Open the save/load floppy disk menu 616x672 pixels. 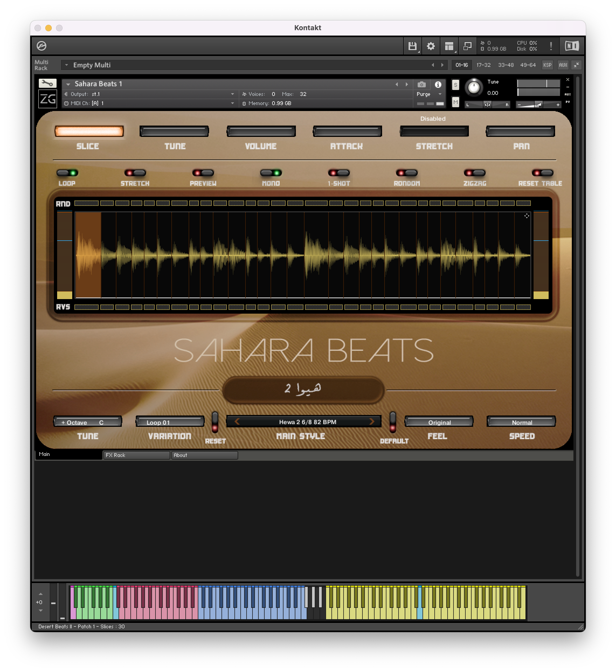coord(412,46)
